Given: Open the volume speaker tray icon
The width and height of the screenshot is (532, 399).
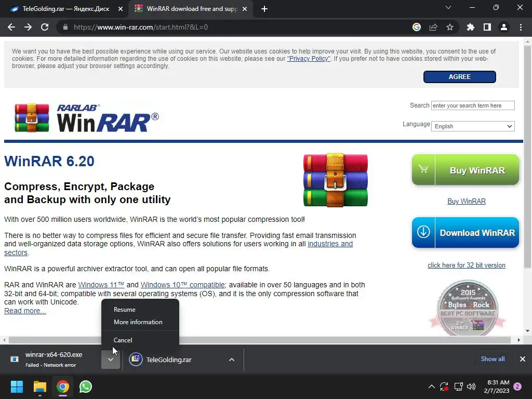Looking at the screenshot, I should 471,387.
